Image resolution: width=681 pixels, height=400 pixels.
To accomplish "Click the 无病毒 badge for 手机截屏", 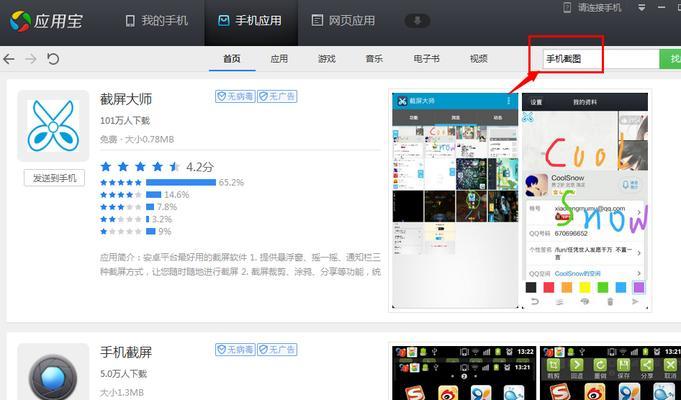I will click(235, 349).
